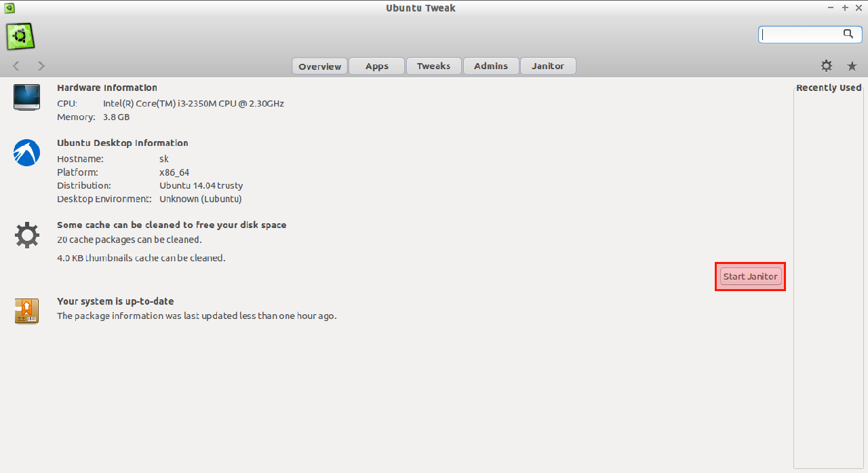Image resolution: width=868 pixels, height=473 pixels.
Task: Click the star favorites icon
Action: (x=852, y=66)
